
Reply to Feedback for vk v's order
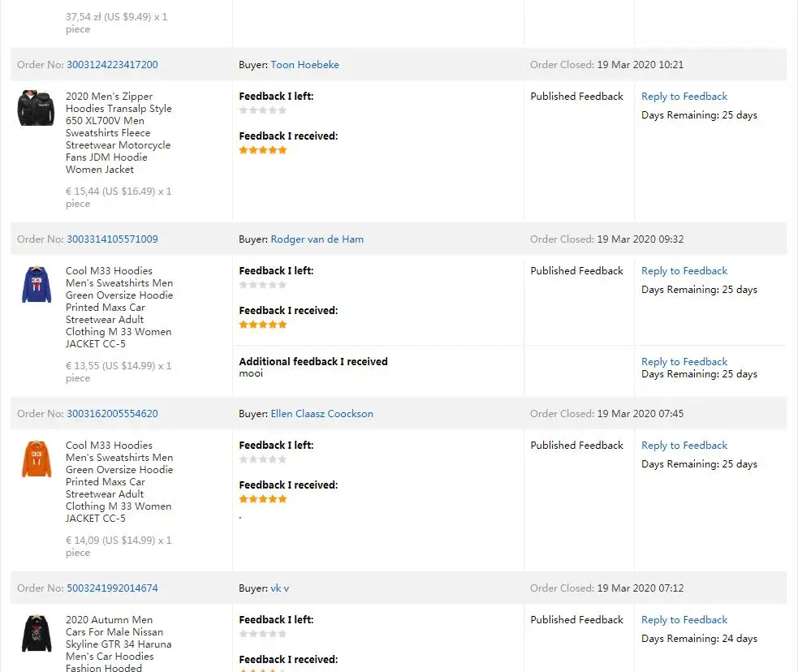click(x=684, y=620)
